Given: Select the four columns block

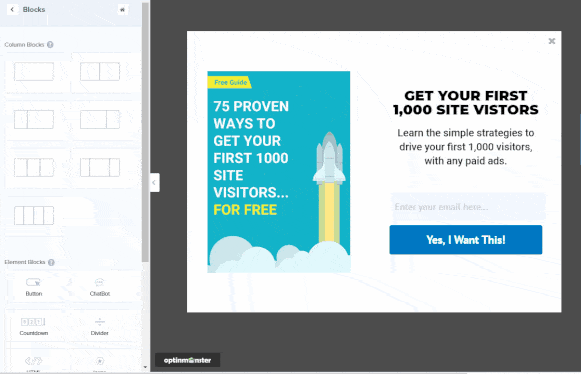Looking at the screenshot, I should (34, 215).
